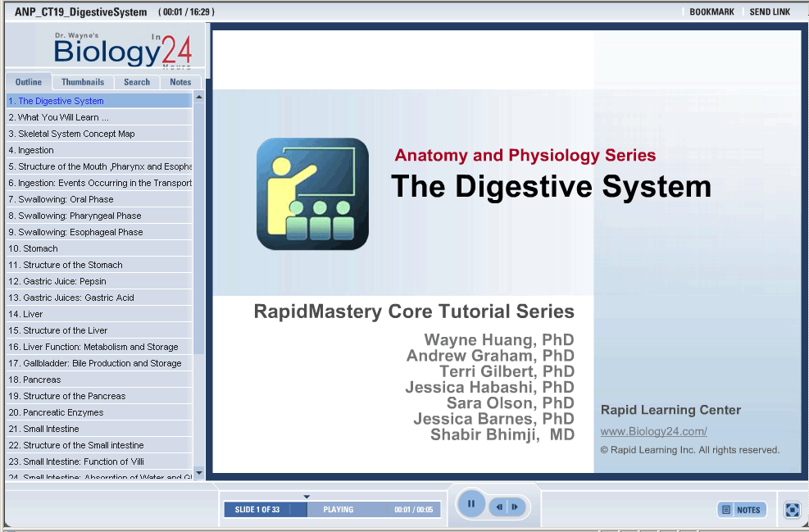
Task: Click SEND LINK in the top bar
Action: click(x=770, y=12)
